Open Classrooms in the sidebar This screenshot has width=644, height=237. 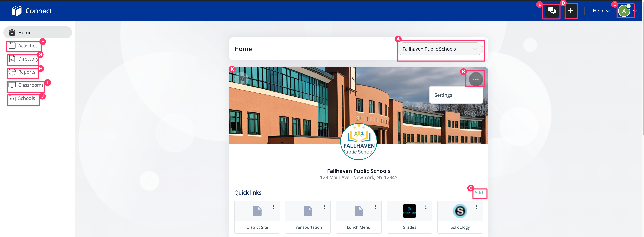coord(26,85)
